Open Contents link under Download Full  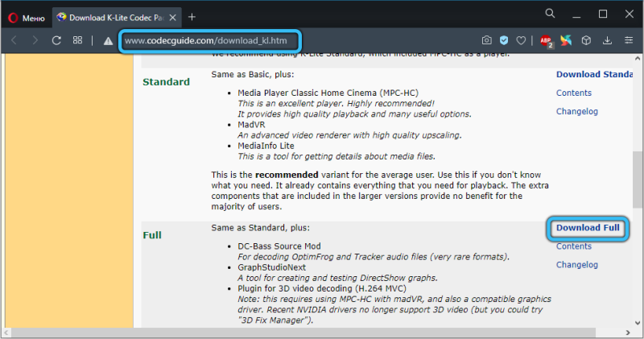(x=574, y=246)
